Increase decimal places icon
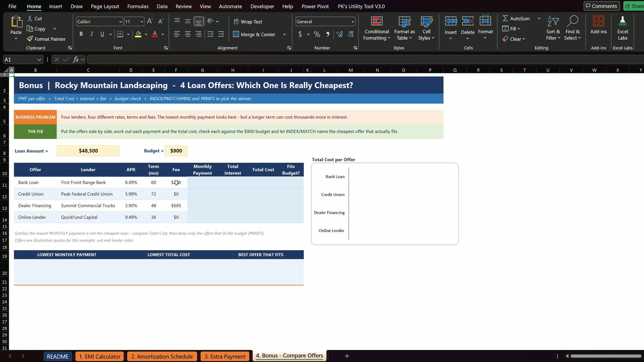The image size is (644, 362). [340, 34]
